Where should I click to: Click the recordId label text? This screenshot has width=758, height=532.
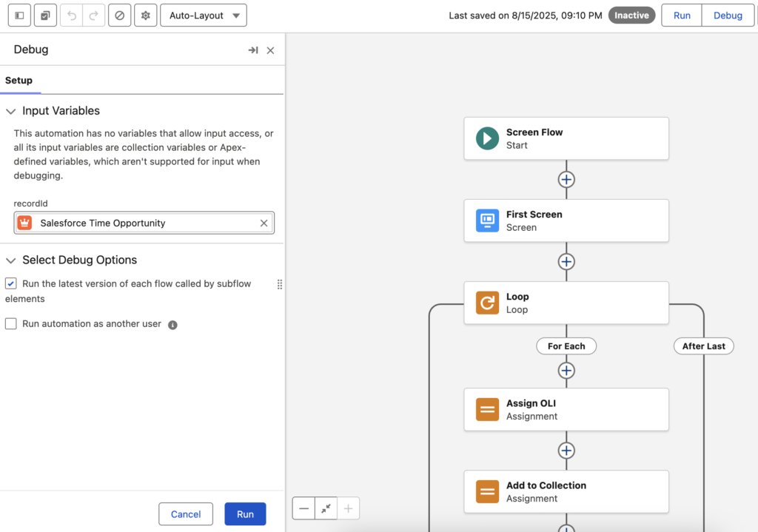tap(30, 203)
